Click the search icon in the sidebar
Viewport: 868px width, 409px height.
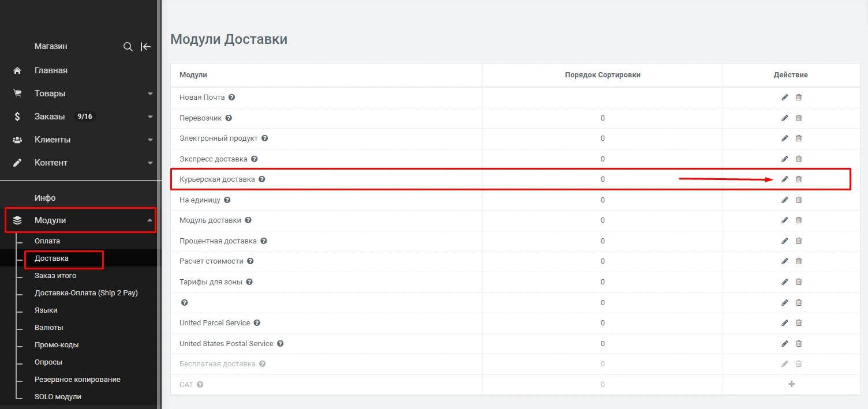128,47
